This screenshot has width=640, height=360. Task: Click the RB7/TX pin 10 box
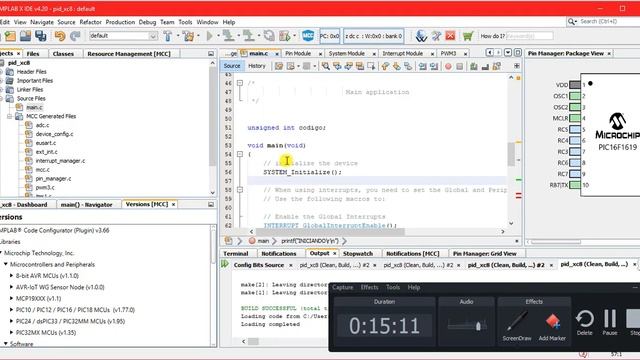point(575,185)
